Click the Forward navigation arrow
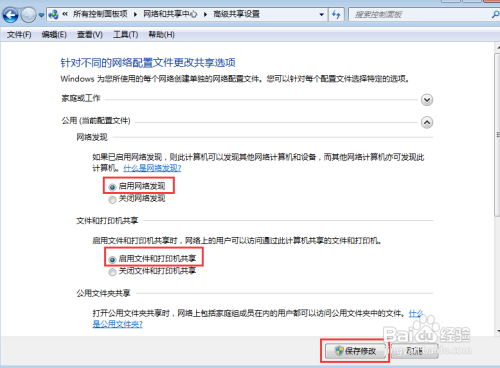 click(x=29, y=15)
